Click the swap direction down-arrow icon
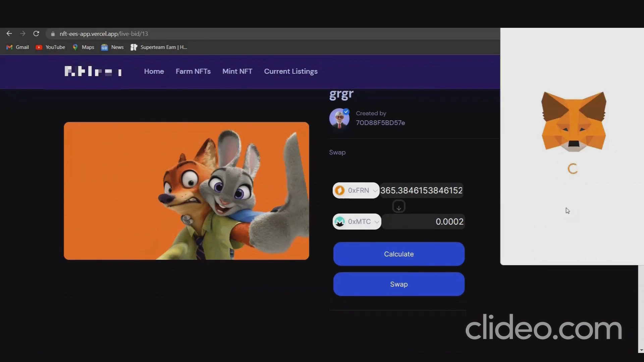The height and width of the screenshot is (362, 644). (x=399, y=206)
